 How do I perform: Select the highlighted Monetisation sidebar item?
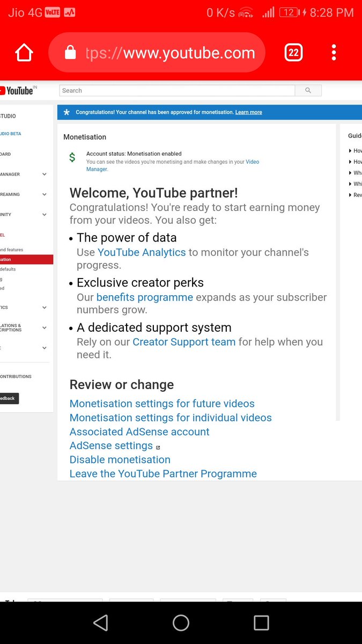pyautogui.click(x=26, y=259)
